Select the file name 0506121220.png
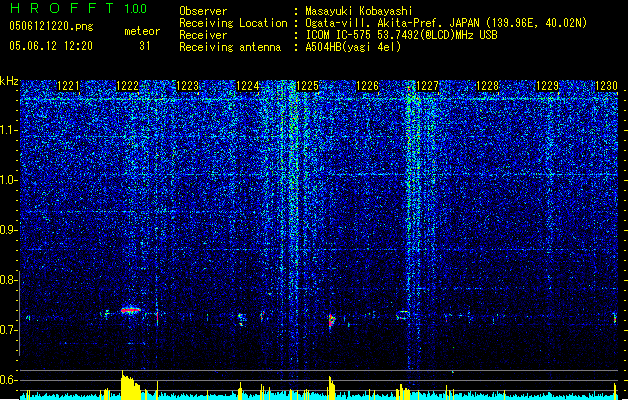This screenshot has height=400, width=629. [x=51, y=26]
